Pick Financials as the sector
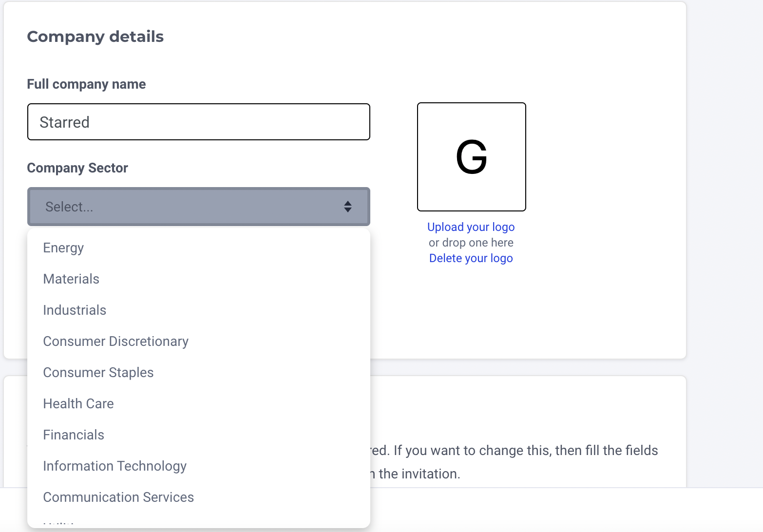Image resolution: width=763 pixels, height=532 pixels. 199,435
